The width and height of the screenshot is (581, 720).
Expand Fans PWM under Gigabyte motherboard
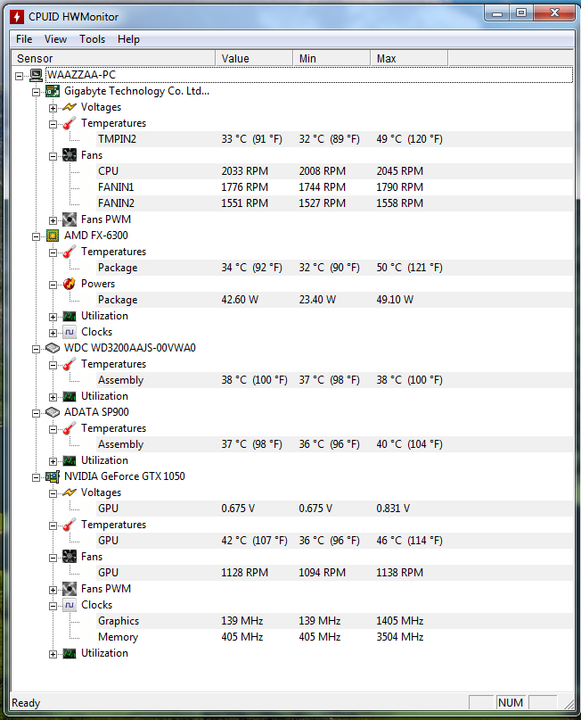point(53,220)
